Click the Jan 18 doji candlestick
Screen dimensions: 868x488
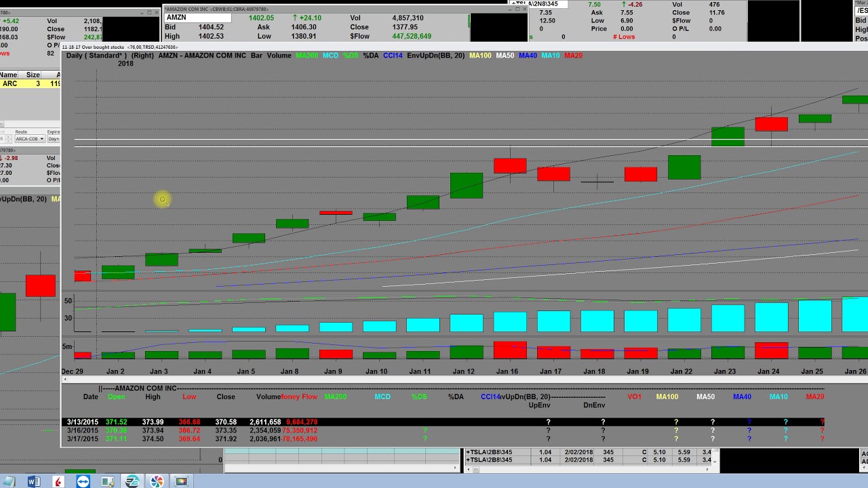[x=597, y=181]
